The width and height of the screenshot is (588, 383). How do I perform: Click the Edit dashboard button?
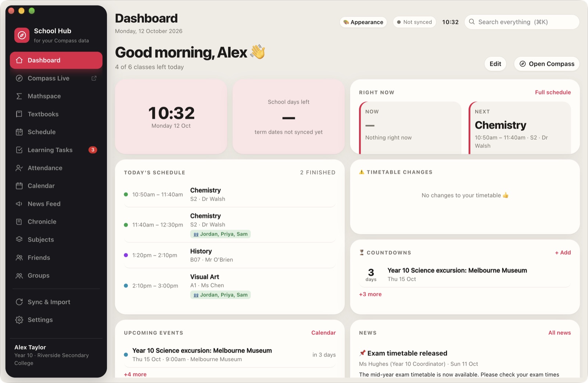click(x=495, y=64)
